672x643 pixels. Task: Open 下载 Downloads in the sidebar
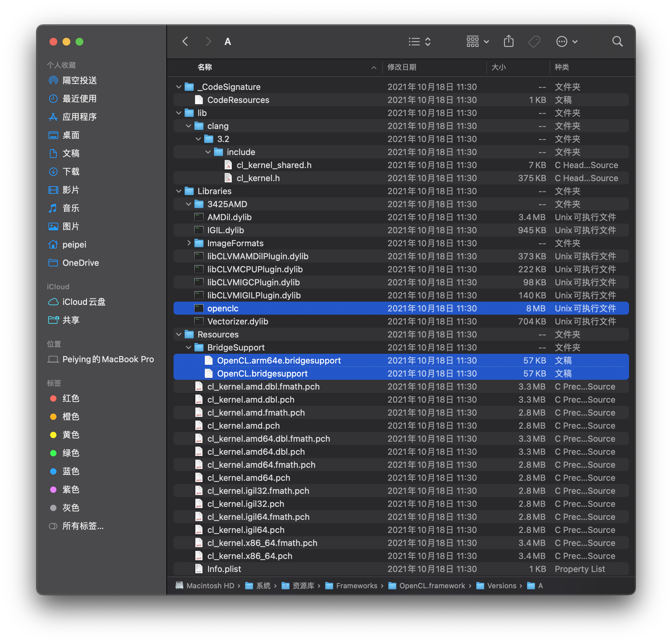71,171
